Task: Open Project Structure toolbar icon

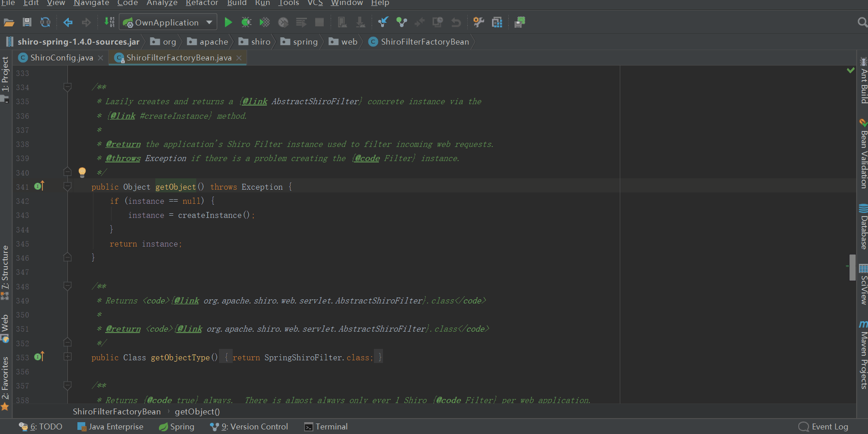Action: tap(497, 22)
